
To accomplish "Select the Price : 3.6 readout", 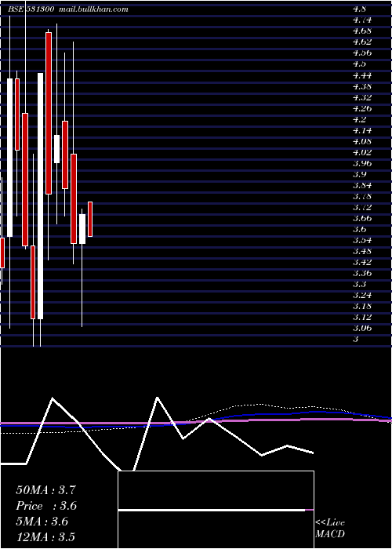I will click(x=46, y=506).
